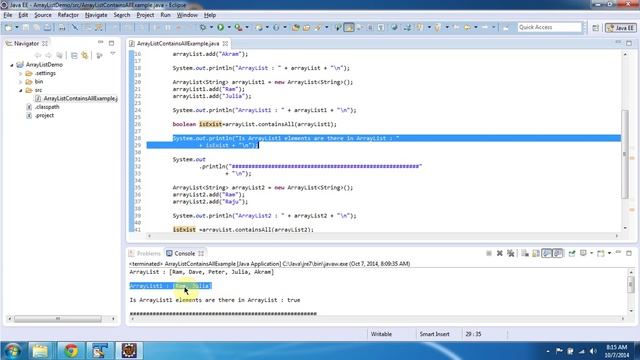Open the Window menu

pyautogui.click(x=187, y=15)
